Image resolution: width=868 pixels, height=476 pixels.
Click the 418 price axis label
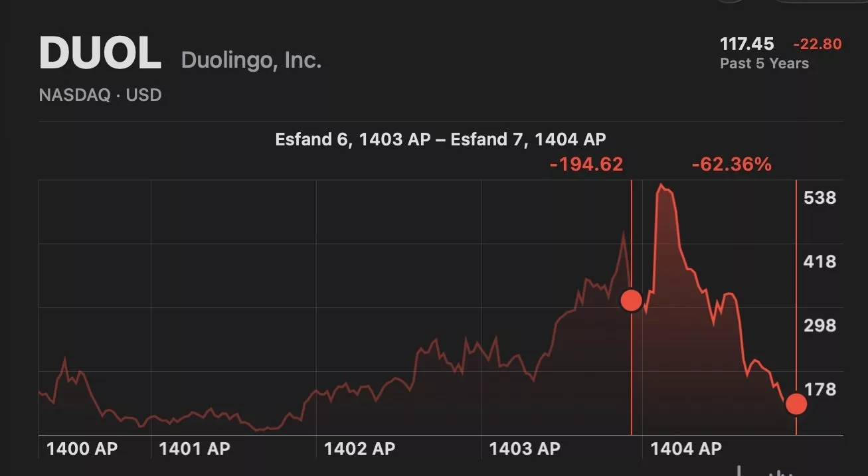tap(819, 262)
